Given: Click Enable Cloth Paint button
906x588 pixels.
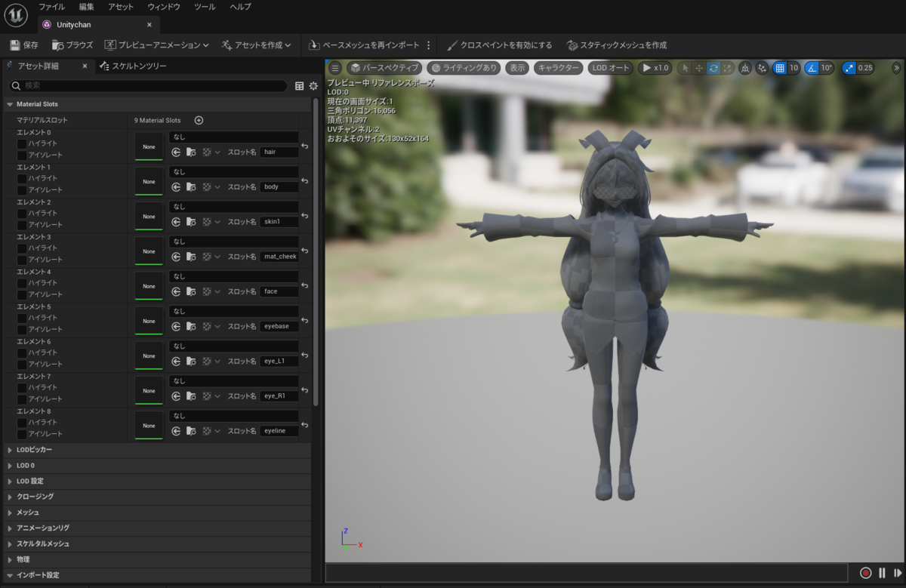Looking at the screenshot, I should [499, 45].
